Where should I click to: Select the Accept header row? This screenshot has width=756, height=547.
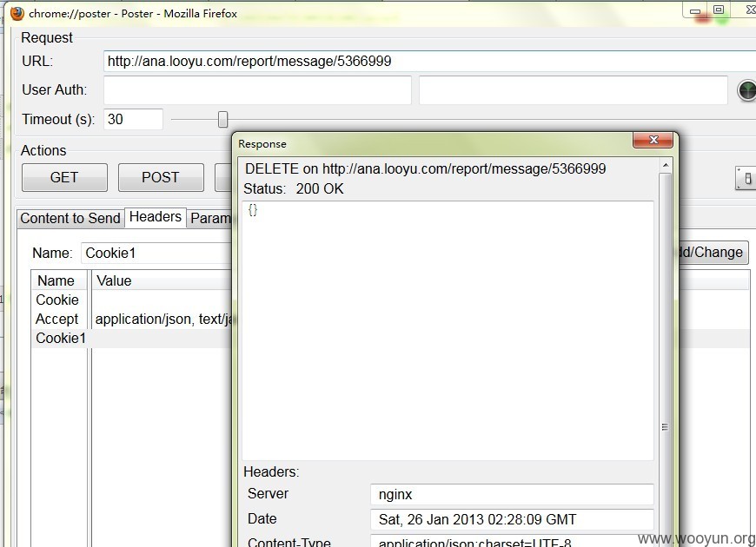(131, 319)
